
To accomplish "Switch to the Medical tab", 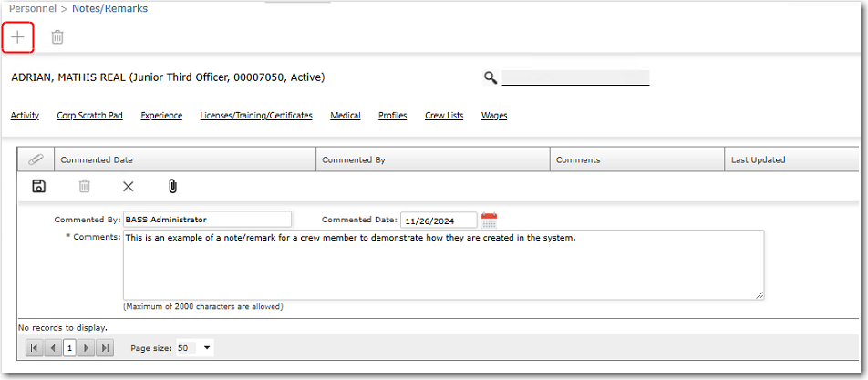I will [346, 116].
